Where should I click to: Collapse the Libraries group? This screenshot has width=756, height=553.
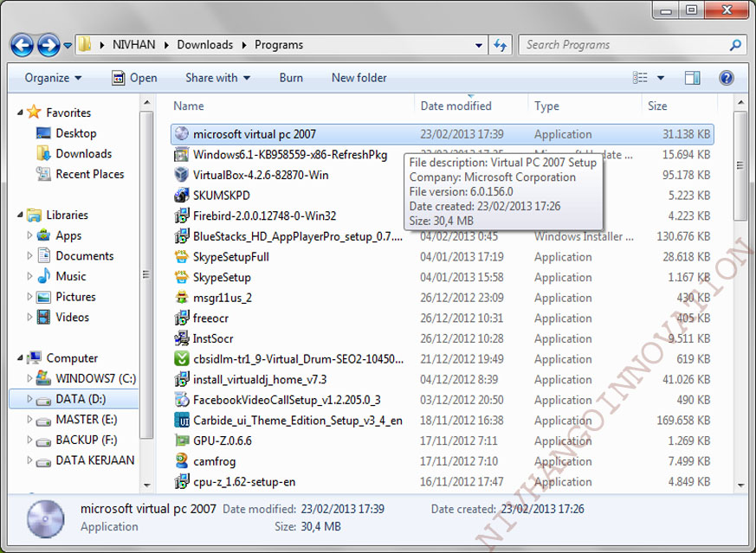point(20,215)
